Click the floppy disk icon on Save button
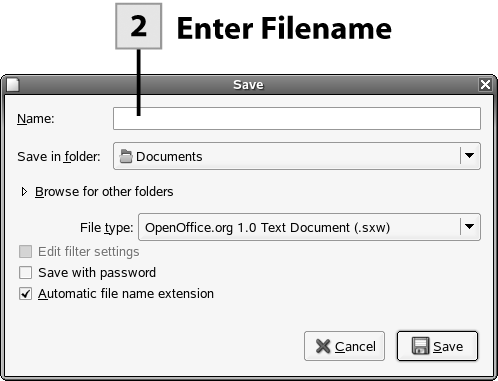The width and height of the screenshot is (498, 381). (x=420, y=346)
